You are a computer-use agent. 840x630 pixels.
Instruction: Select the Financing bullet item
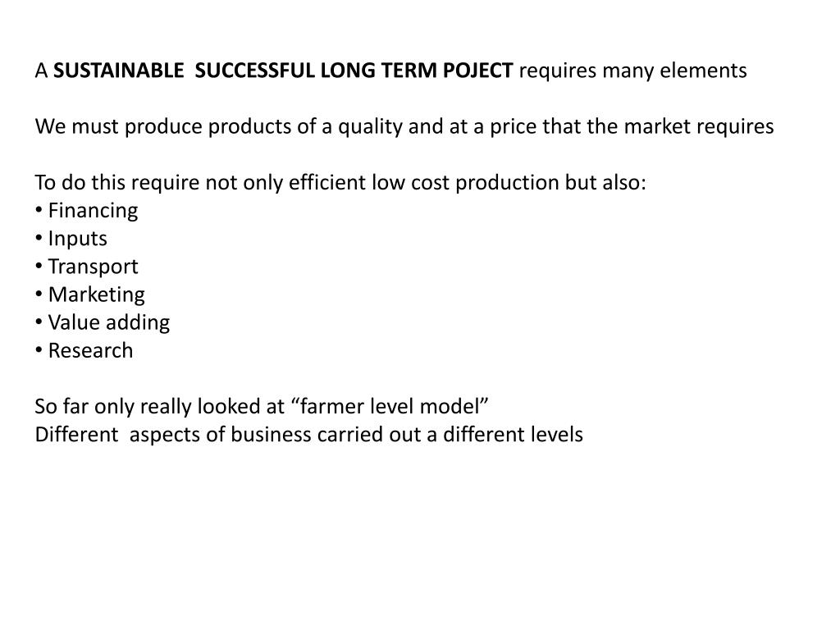[87, 211]
